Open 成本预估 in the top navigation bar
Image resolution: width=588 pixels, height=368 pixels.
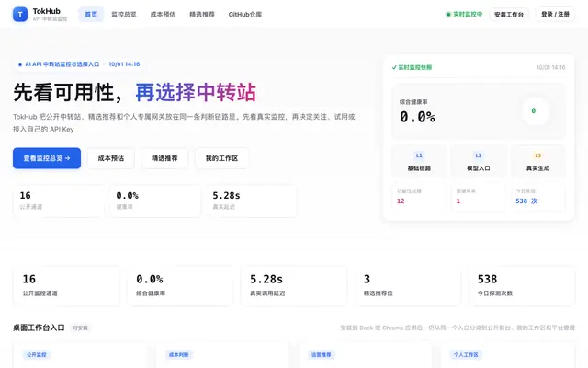pyautogui.click(x=163, y=15)
